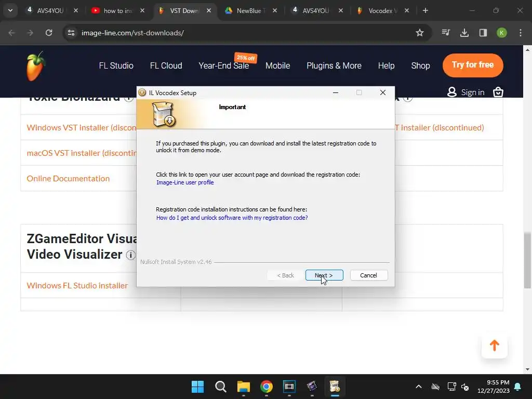Open the film-strip app in taskbar

(289, 387)
